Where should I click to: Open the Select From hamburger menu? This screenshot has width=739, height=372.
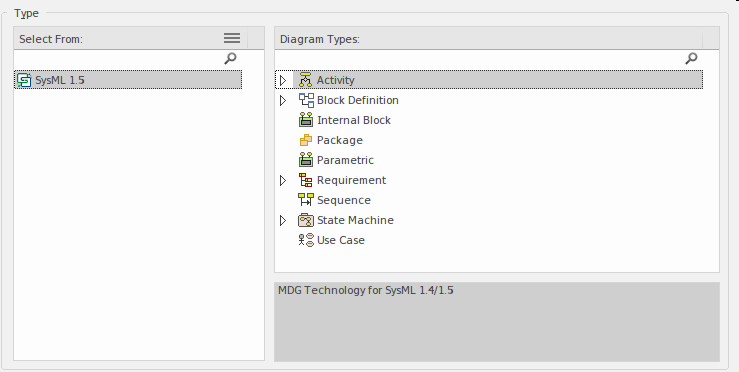click(232, 38)
